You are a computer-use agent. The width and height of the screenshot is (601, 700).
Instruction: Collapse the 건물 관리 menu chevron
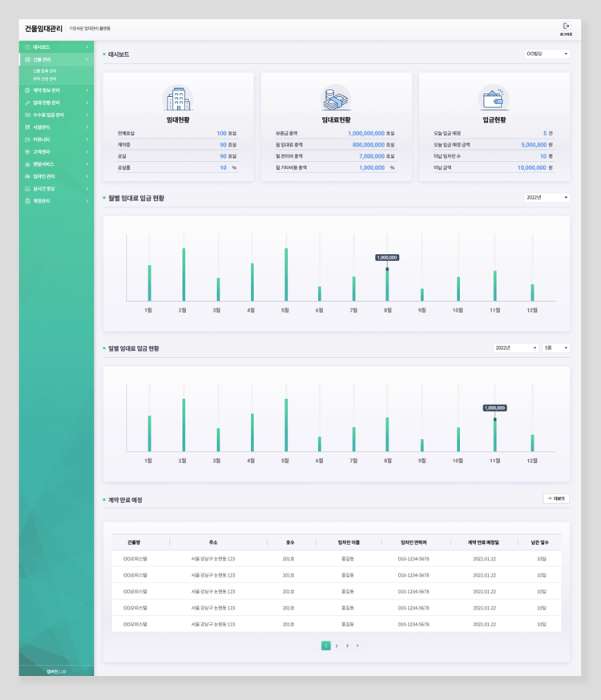tap(87, 59)
